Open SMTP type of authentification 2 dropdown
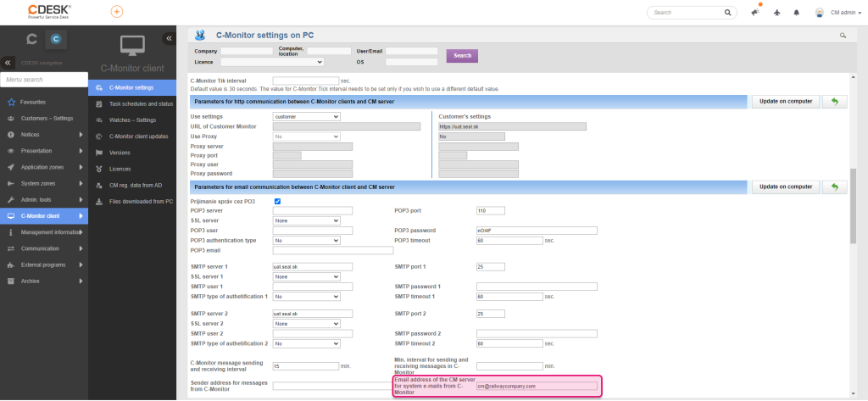Screen dimensions: 868x401 point(307,343)
